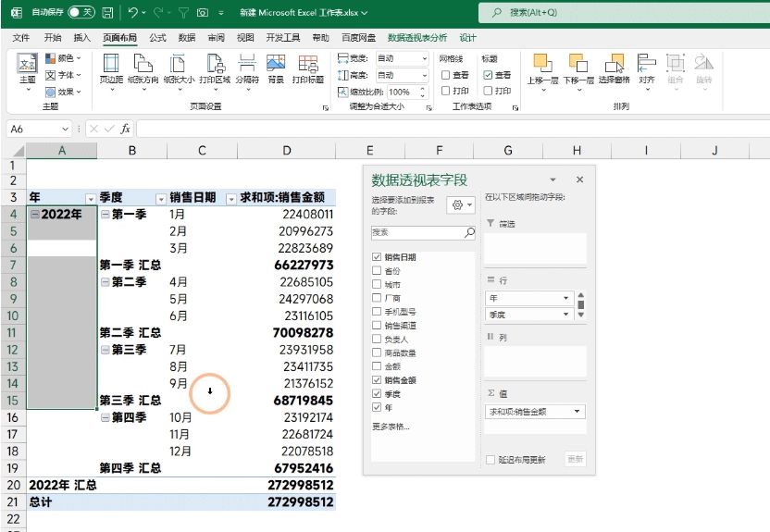Viewport: 770px width, 532px height.
Task: Open theme Effects (效果) menu
Action: (x=63, y=92)
